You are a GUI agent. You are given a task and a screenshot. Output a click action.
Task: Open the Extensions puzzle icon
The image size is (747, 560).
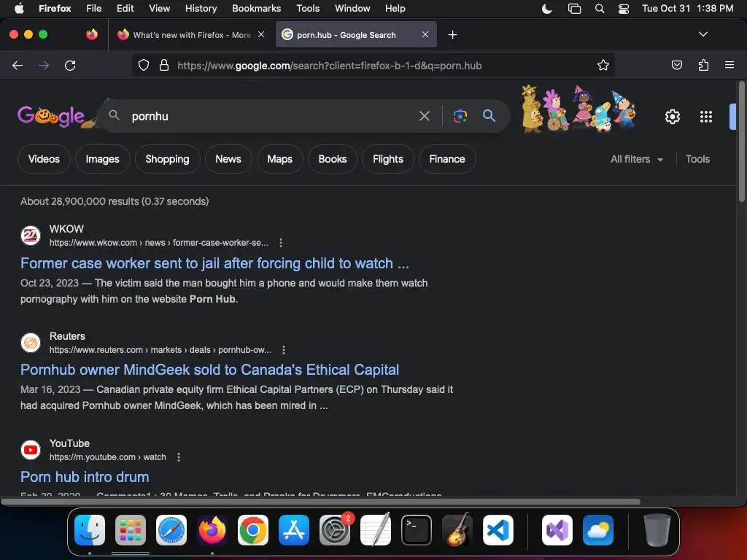click(703, 65)
